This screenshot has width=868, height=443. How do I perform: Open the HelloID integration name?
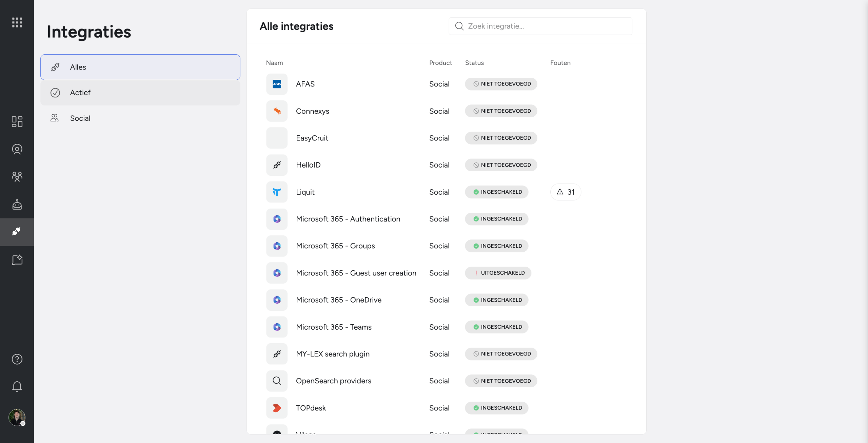(308, 165)
